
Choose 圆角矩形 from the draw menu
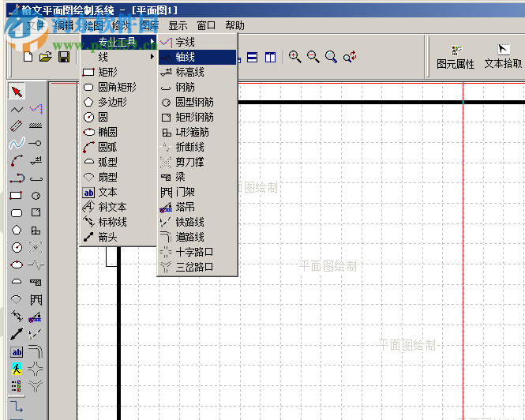[x=119, y=87]
